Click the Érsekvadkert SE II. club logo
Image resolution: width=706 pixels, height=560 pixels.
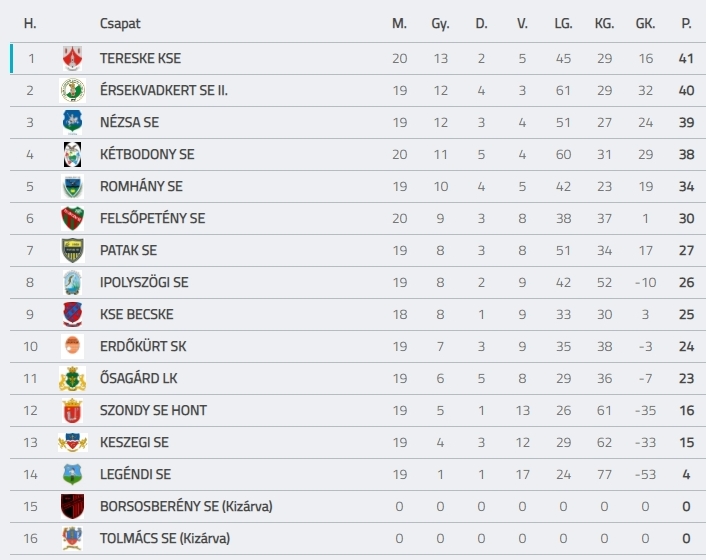coord(72,90)
